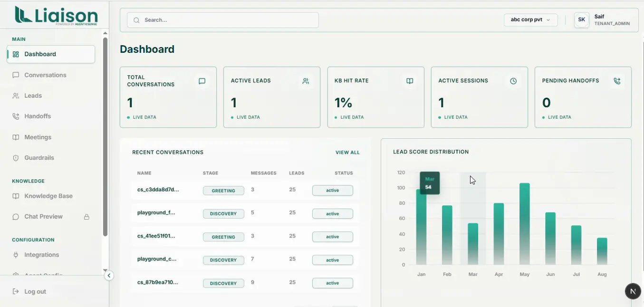This screenshot has height=307, width=644.
Task: Click active status of cs_41ee51f01 row
Action: (333, 237)
